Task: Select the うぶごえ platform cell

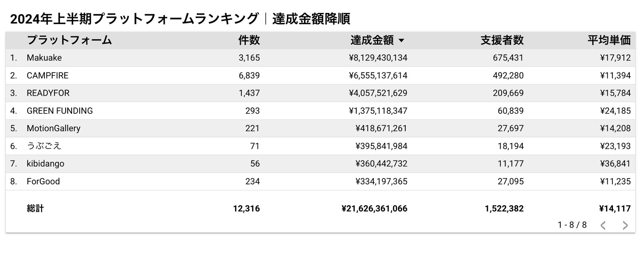Action: [x=44, y=146]
